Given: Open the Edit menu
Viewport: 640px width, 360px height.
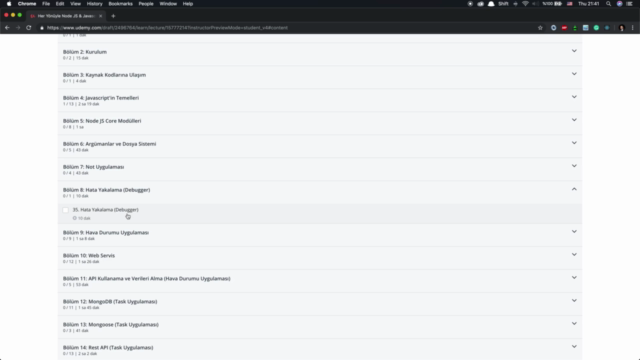Looking at the screenshot, I should (60, 4).
